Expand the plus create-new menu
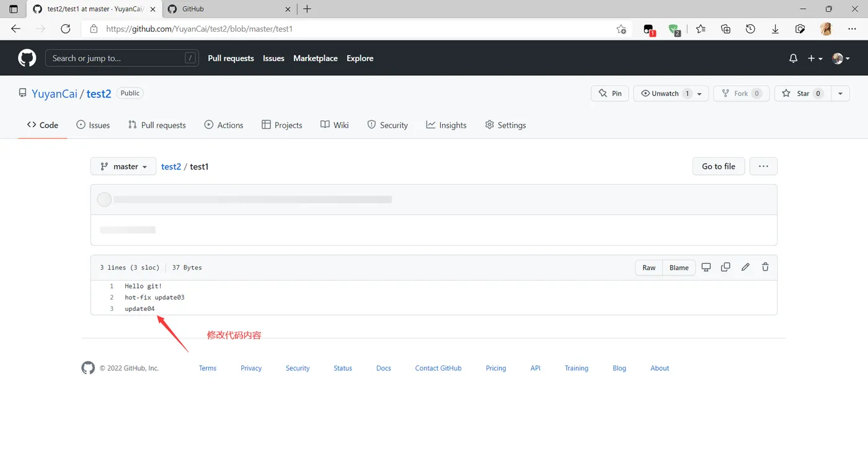 pos(815,58)
